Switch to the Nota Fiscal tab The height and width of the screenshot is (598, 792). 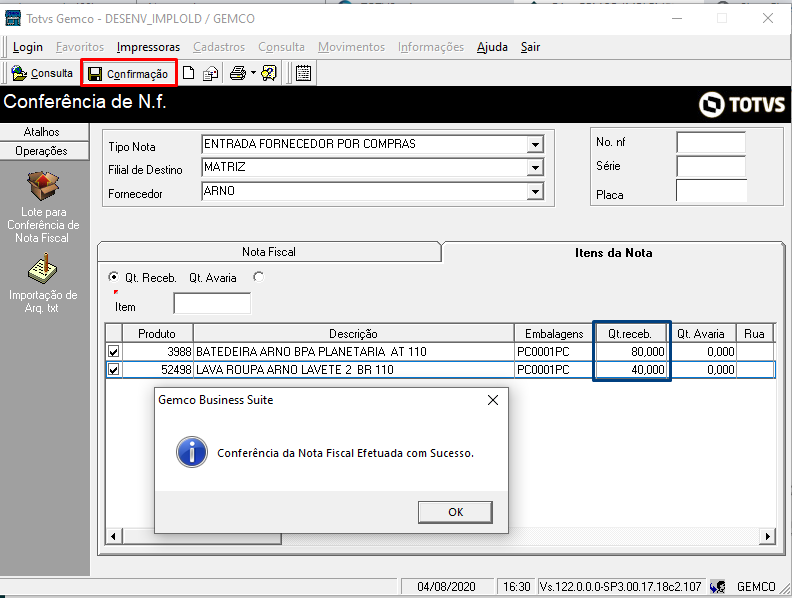[x=269, y=252]
